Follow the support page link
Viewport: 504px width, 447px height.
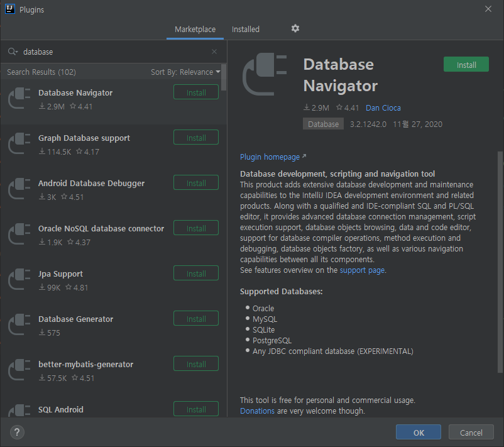click(x=362, y=270)
